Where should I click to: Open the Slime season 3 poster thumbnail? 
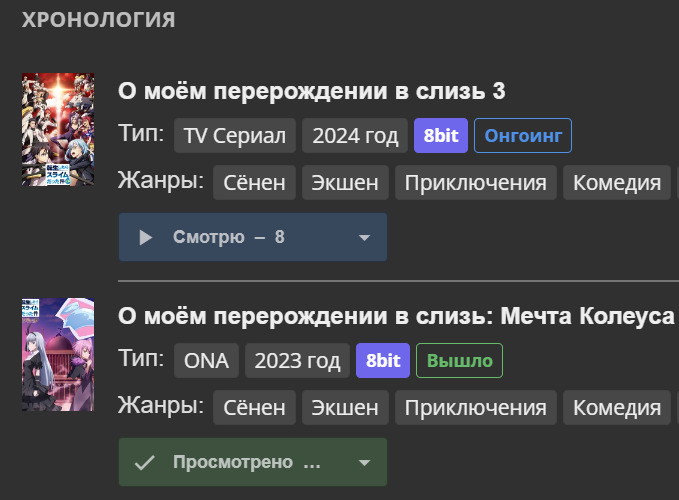click(58, 129)
